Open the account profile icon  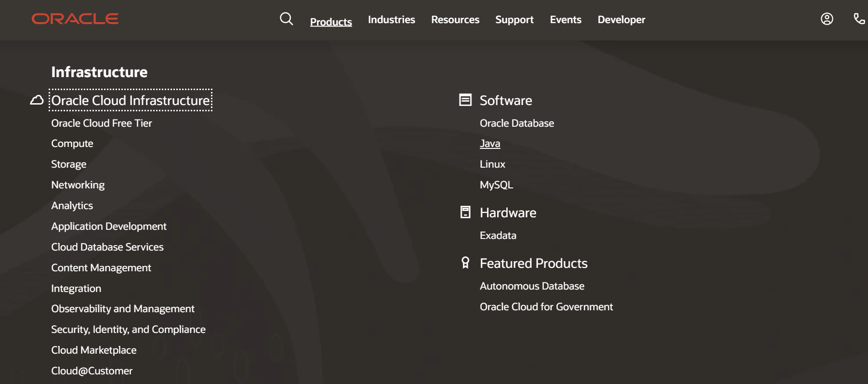click(x=827, y=19)
